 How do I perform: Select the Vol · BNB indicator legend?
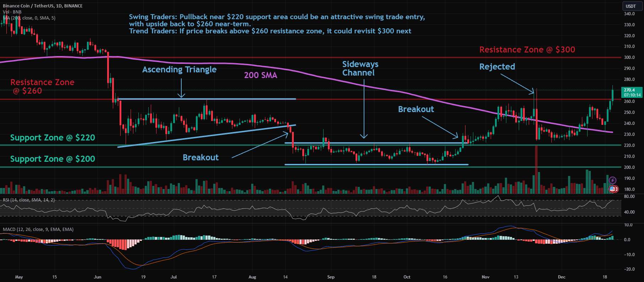pyautogui.click(x=12, y=12)
